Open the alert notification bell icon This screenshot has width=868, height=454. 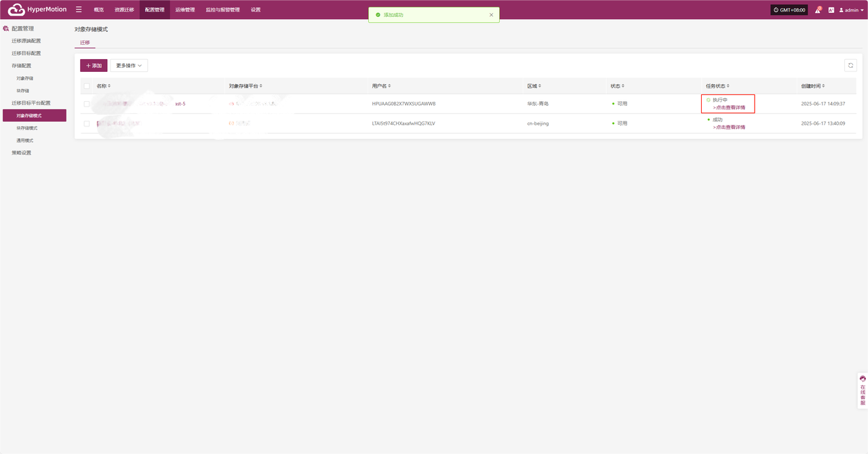(x=818, y=10)
